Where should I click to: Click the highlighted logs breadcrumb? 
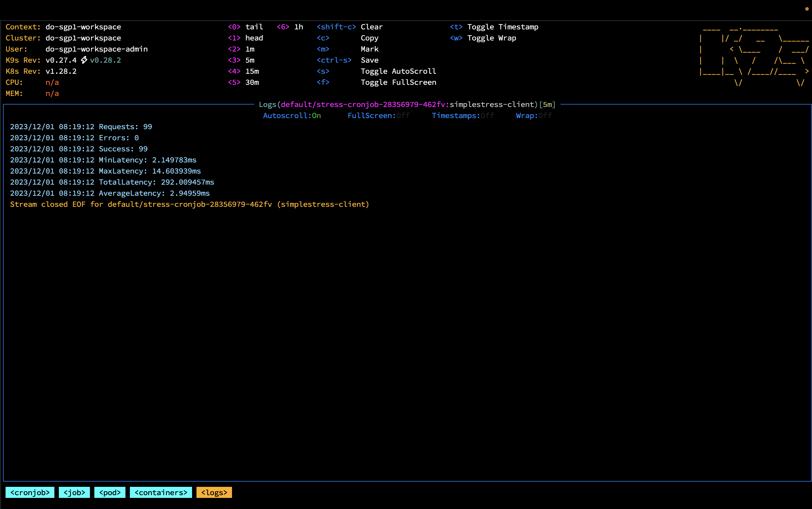[x=214, y=492]
